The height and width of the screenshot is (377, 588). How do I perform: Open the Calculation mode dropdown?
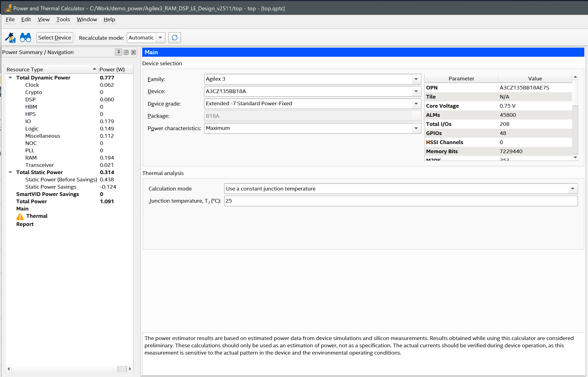tap(572, 189)
